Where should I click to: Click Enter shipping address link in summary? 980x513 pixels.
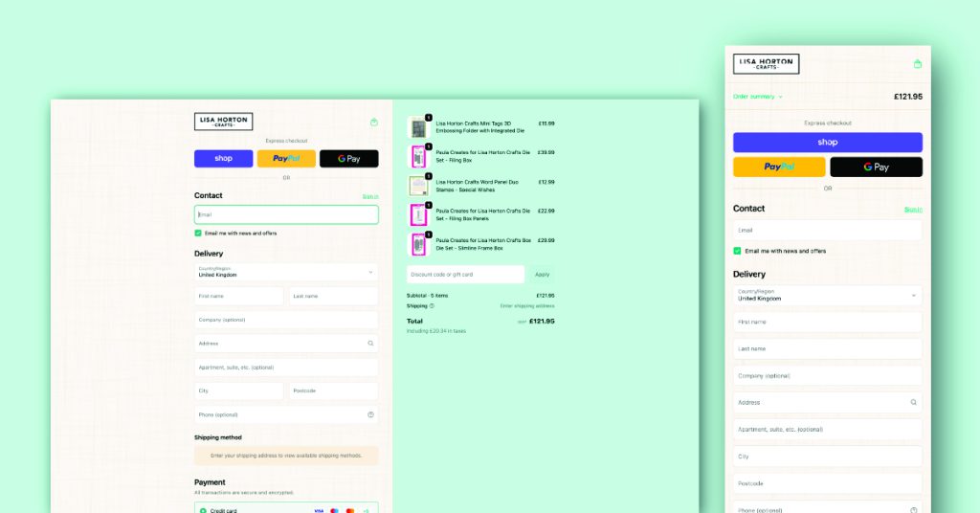[527, 306]
